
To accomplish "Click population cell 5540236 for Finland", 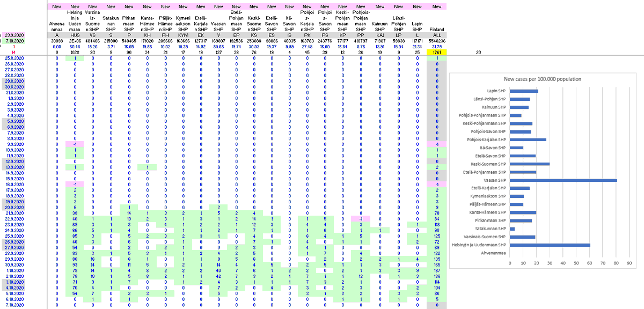I will (437, 41).
